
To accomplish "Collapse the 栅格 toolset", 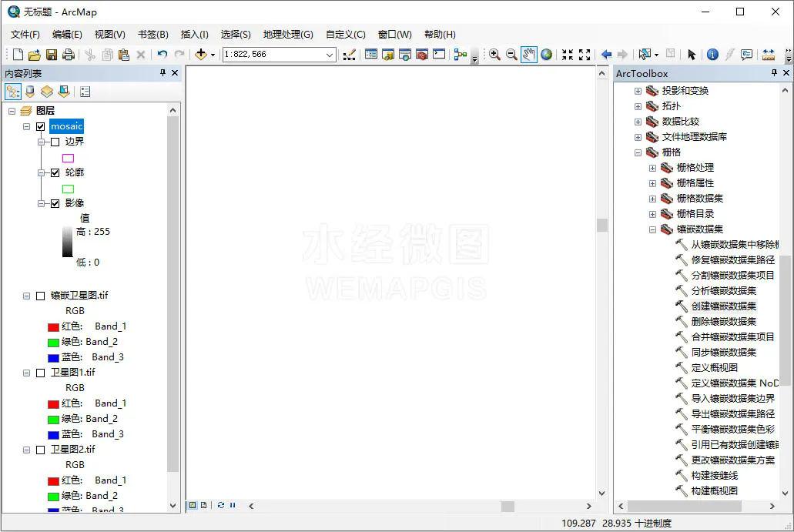I will click(638, 152).
